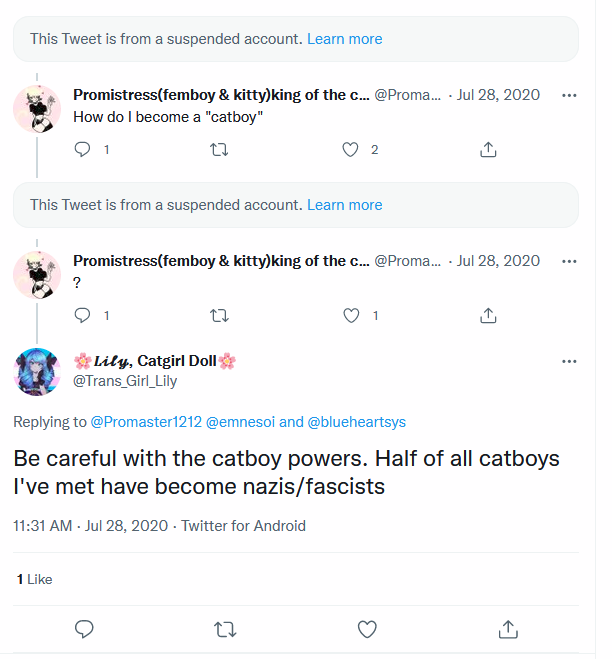
Task: Open the @Promaster1212 mention link
Action: click(146, 422)
